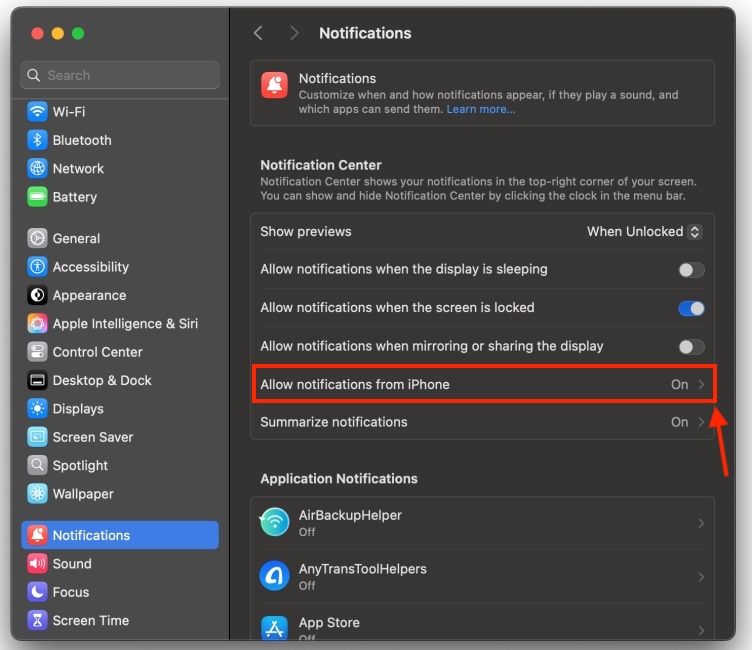This screenshot has height=650, width=752.
Task: Enable notifications when the display is sleeping
Action: coord(691,270)
